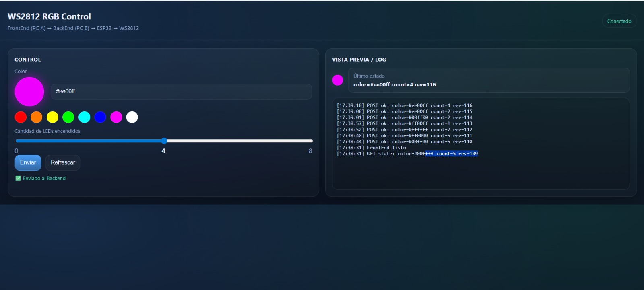Screen dimensions: 644x290
Task: Select the yellow color preset
Action: 52,117
